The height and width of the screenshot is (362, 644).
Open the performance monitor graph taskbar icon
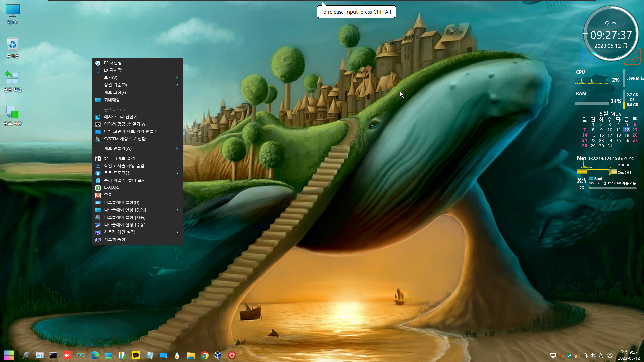[x=39, y=355]
